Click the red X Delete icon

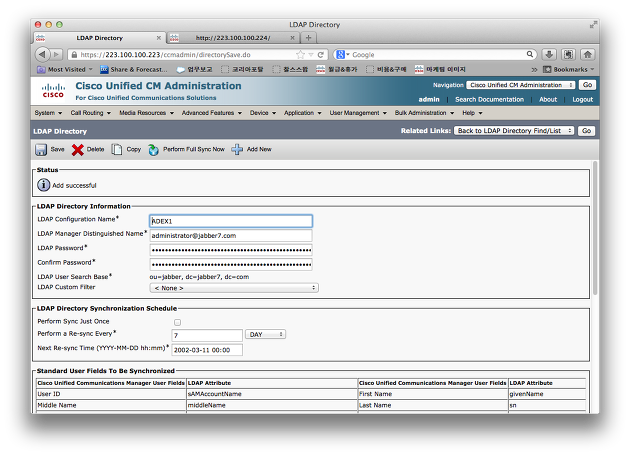pyautogui.click(x=78, y=149)
